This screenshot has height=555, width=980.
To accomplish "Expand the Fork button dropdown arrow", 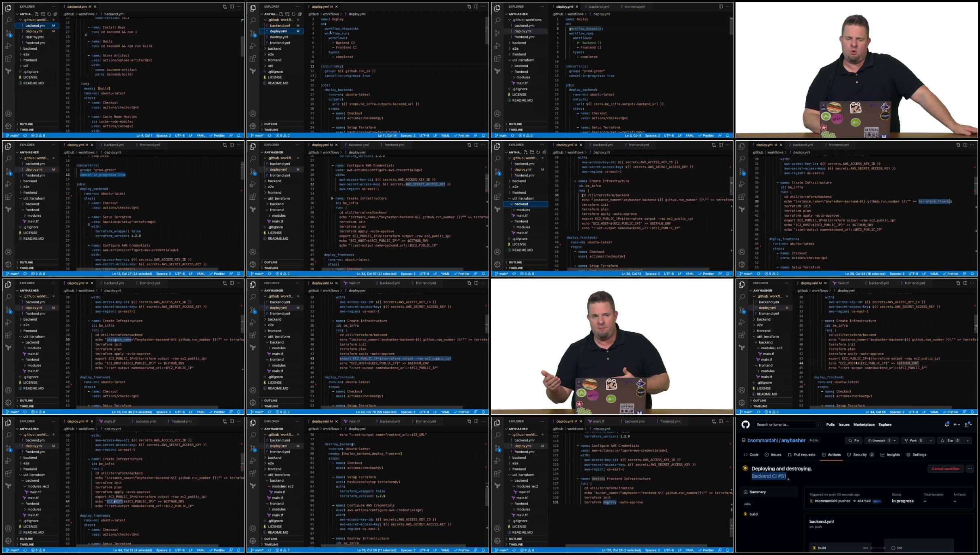I will click(931, 441).
